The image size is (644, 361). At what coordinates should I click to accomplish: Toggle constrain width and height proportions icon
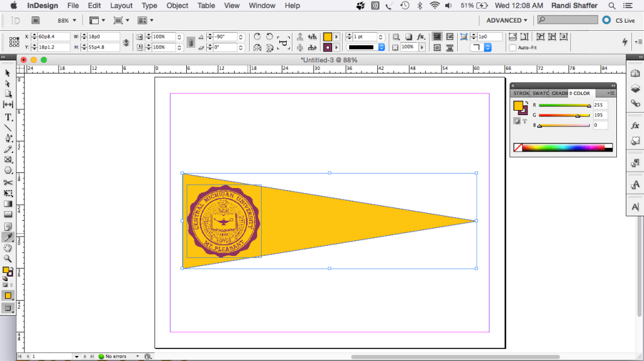(126, 42)
